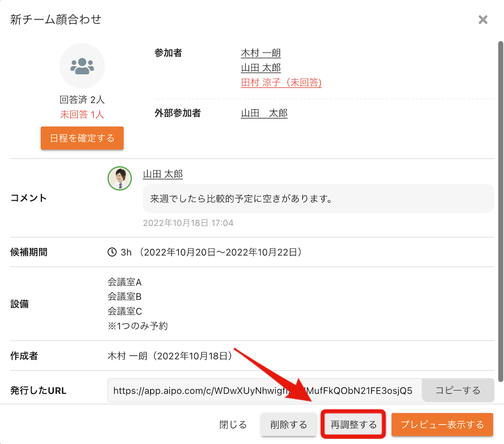The width and height of the screenshot is (504, 444).
Task: Open the 外部参加者 山田 太郎 link
Action: coord(264,113)
